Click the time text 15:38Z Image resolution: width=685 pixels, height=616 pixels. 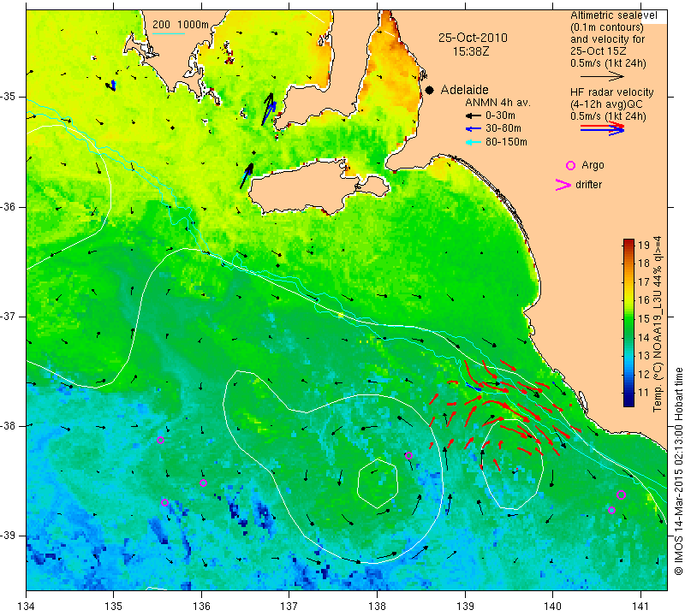[471, 51]
